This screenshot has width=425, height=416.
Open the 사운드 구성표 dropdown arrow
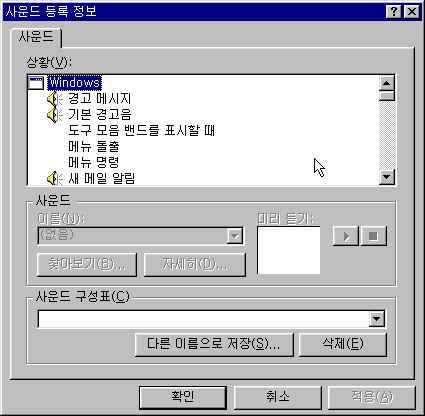(377, 319)
